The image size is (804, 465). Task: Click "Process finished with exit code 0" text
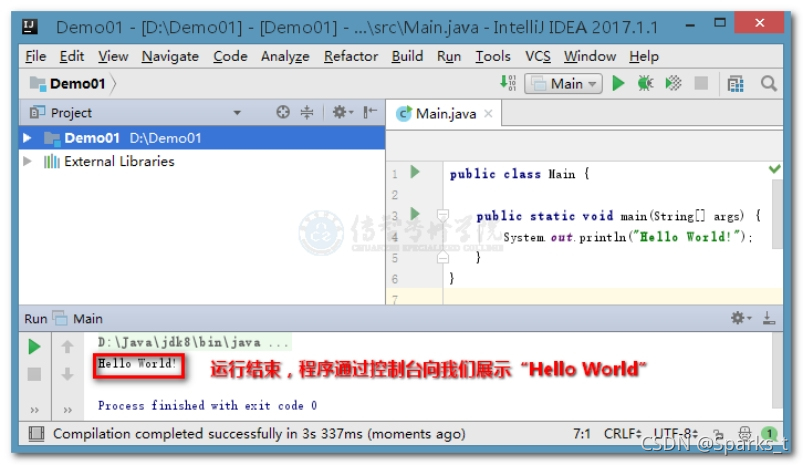point(207,406)
